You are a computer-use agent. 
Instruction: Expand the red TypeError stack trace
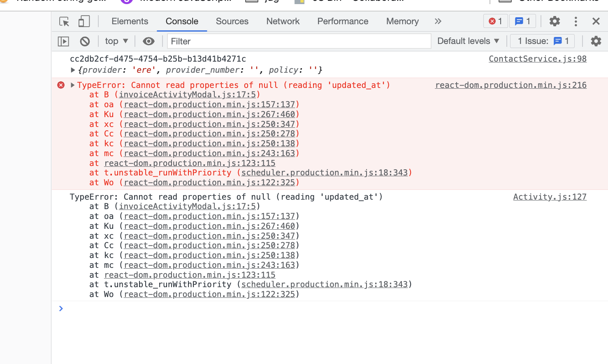tap(73, 85)
